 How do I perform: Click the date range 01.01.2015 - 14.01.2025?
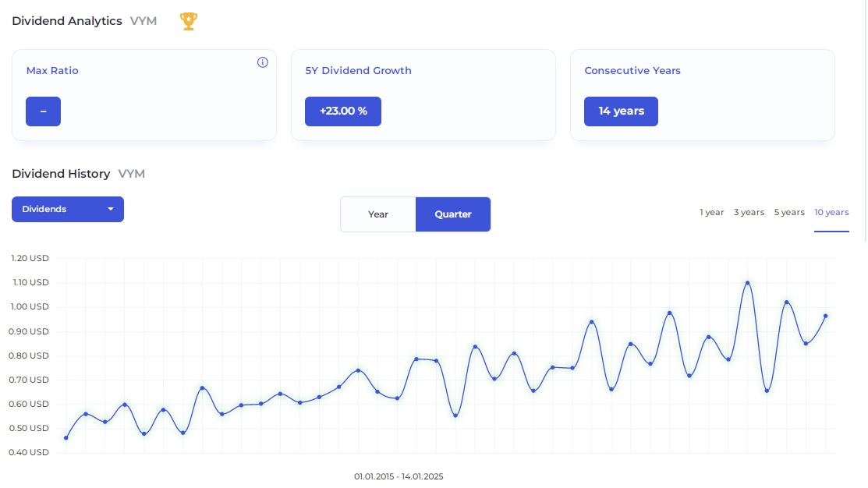[x=399, y=476]
